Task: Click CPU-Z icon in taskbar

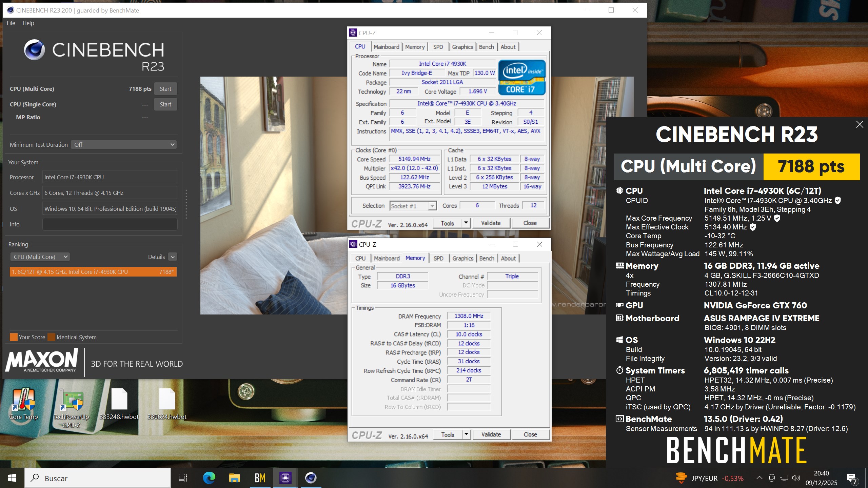Action: [285, 478]
